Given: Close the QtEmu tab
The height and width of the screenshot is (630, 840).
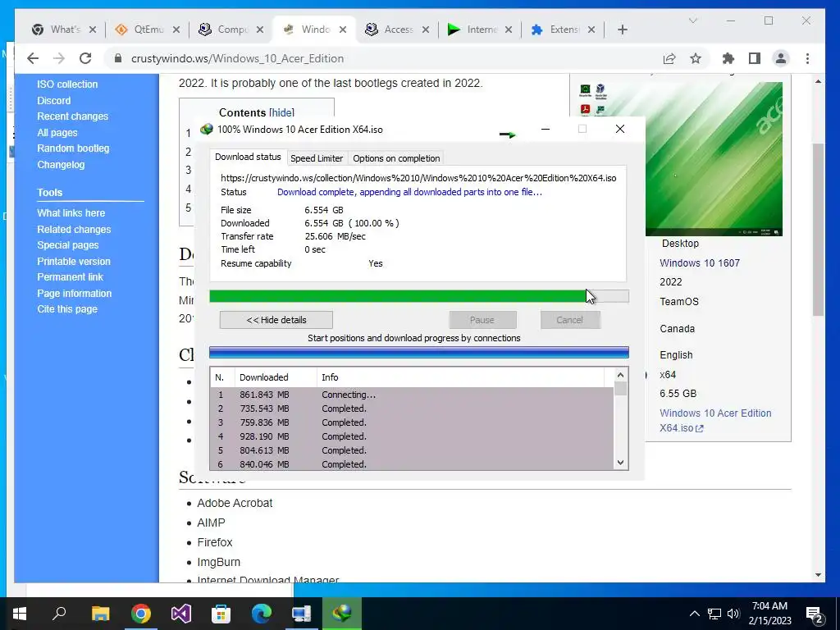Looking at the screenshot, I should click(x=176, y=30).
